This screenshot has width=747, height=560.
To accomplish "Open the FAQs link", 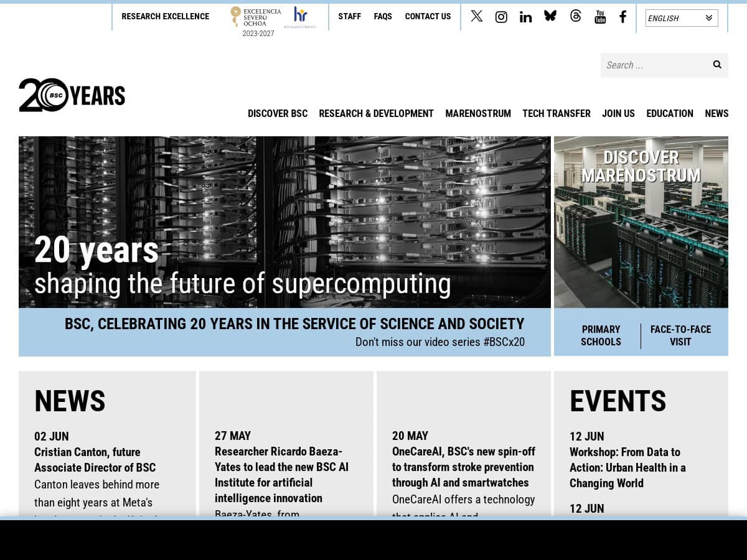I will pyautogui.click(x=383, y=16).
